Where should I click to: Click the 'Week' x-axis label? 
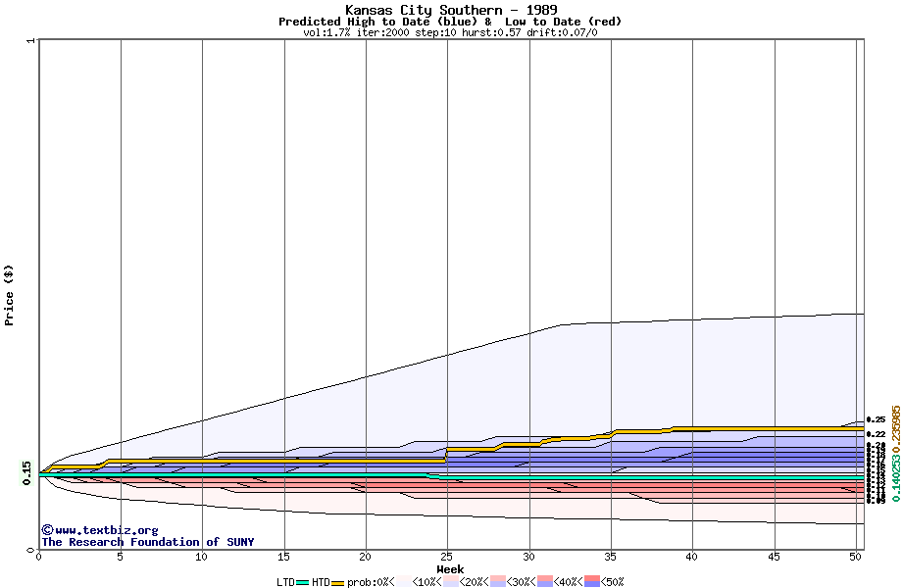click(x=450, y=569)
